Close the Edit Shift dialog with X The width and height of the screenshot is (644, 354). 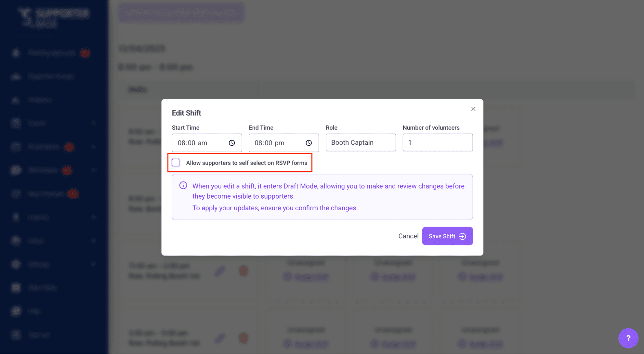click(x=473, y=109)
